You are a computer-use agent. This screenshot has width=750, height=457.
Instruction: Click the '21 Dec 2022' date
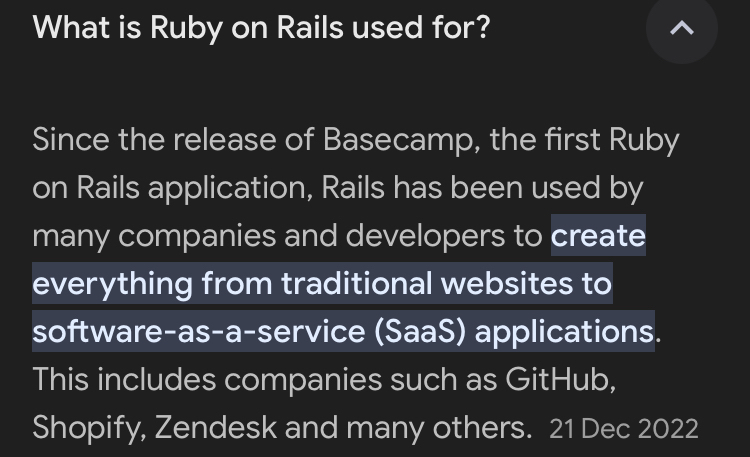click(623, 429)
